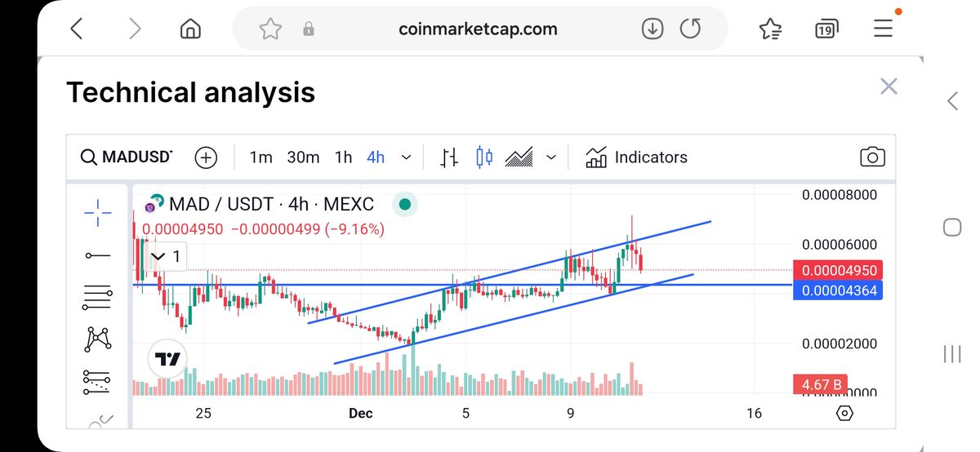
Task: Click the 0.00004364 blue price label
Action: pyautogui.click(x=838, y=290)
